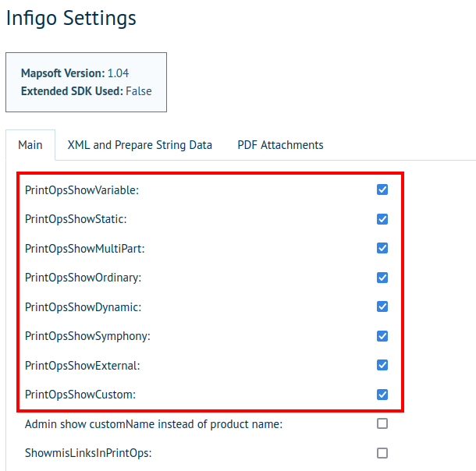Image resolution: width=476 pixels, height=471 pixels.
Task: Click the Extended SDK Used text
Action: pos(86,91)
